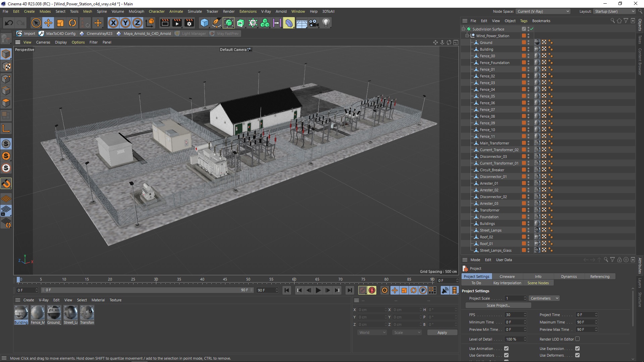Open Scale mode dropdown
The width and height of the screenshot is (644, 362).
click(x=407, y=333)
